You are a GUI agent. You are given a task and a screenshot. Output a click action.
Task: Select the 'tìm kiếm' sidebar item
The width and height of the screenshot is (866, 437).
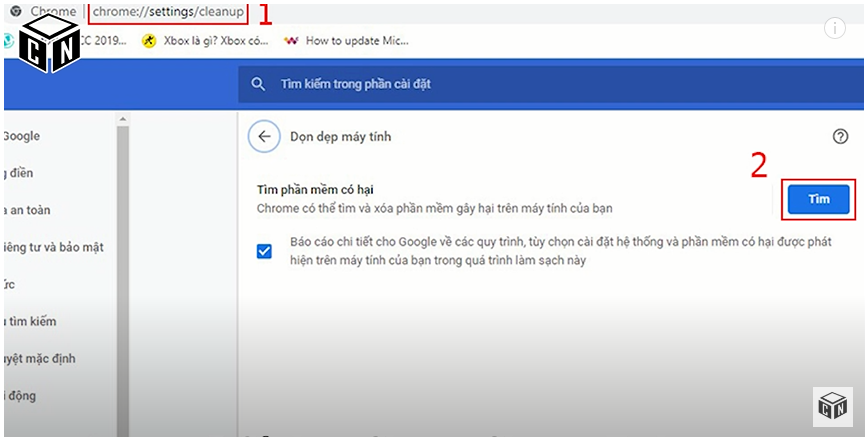coord(30,321)
